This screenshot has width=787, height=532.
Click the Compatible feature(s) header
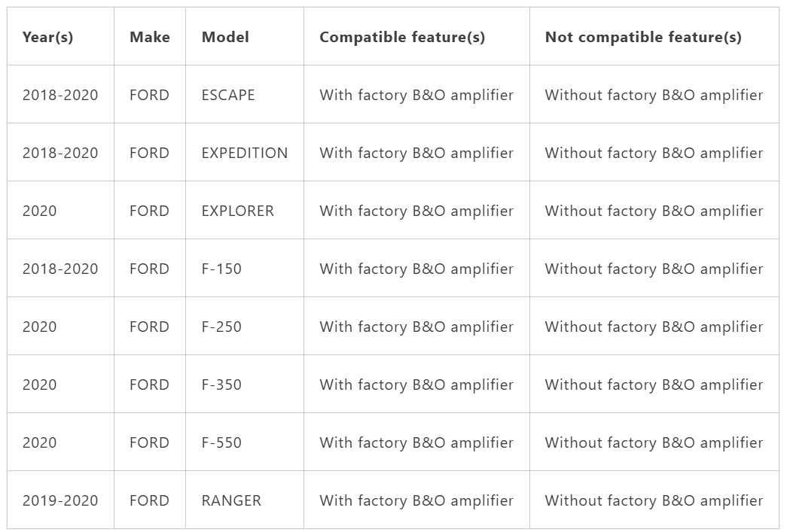(x=402, y=37)
